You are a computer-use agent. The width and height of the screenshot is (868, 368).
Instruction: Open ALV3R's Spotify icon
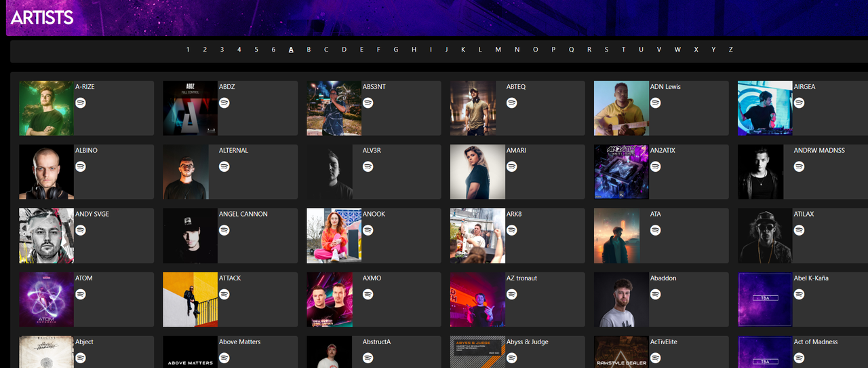pos(368,166)
